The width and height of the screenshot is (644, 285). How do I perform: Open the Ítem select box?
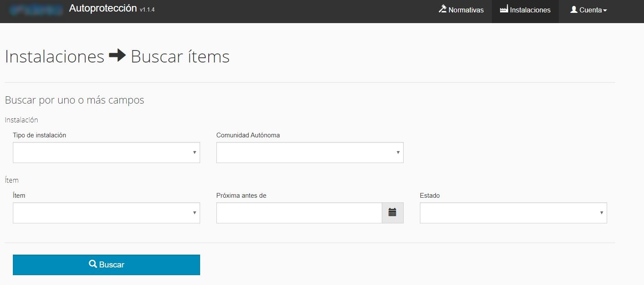(x=106, y=213)
